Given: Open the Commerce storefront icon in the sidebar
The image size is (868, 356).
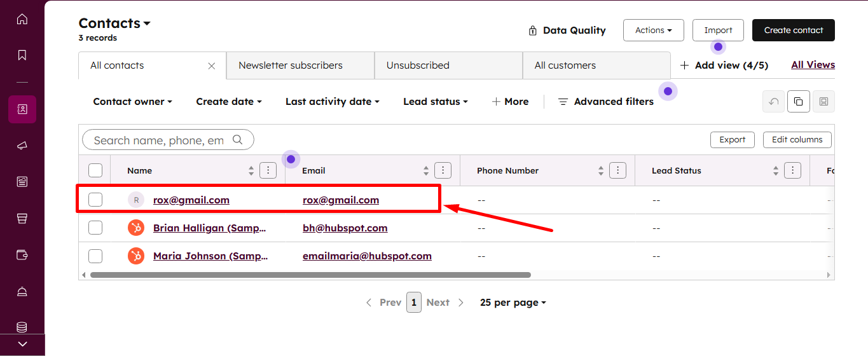Looking at the screenshot, I should point(22,218).
